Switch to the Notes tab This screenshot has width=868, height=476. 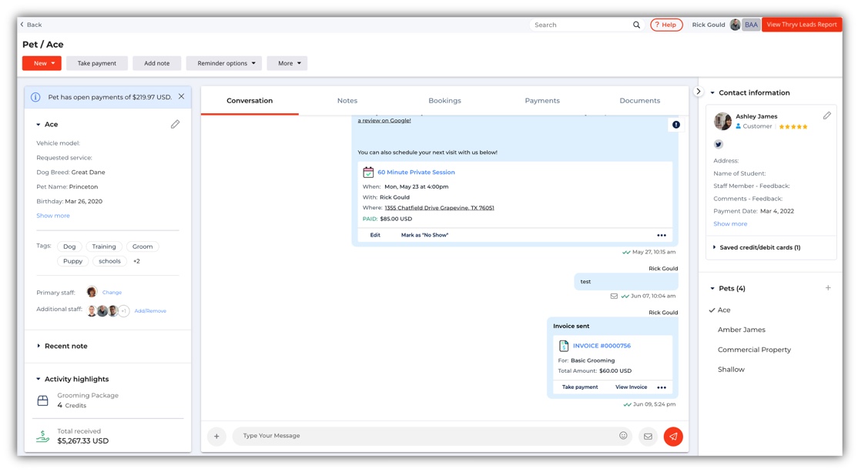[x=347, y=101]
